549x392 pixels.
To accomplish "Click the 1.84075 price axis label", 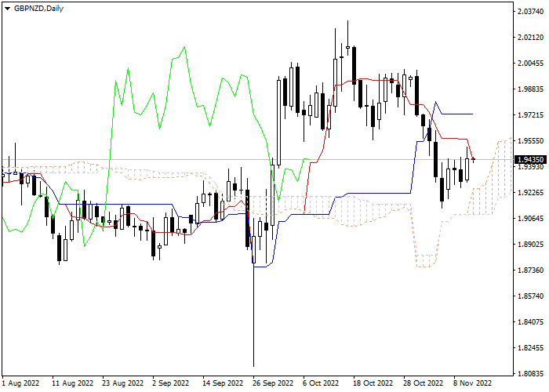I will coord(530,322).
